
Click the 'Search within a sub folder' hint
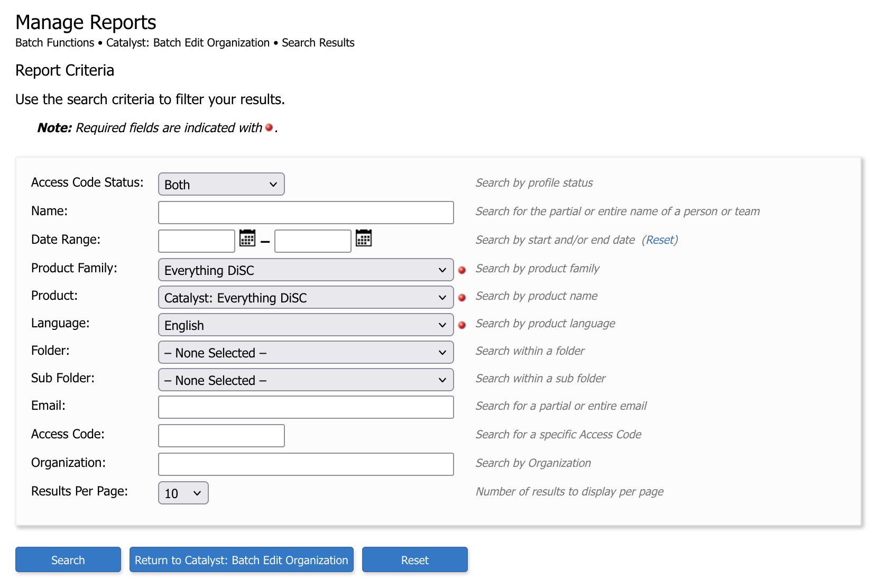(x=541, y=379)
